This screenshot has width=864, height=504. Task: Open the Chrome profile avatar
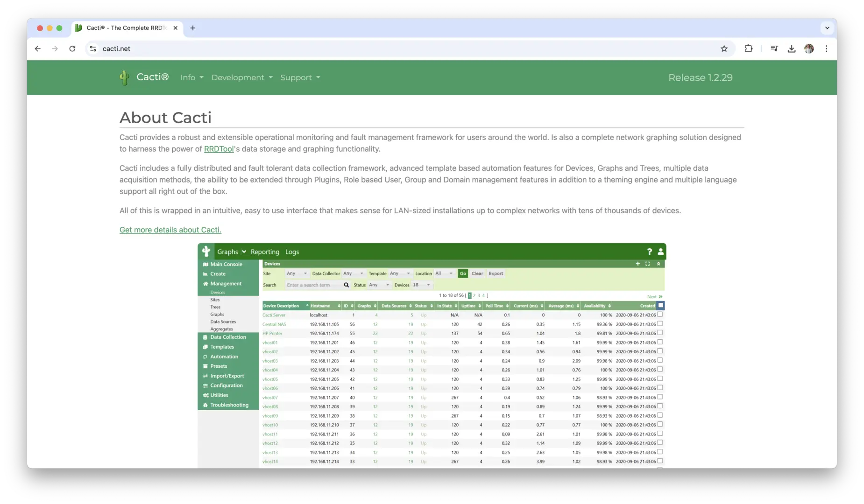809,49
